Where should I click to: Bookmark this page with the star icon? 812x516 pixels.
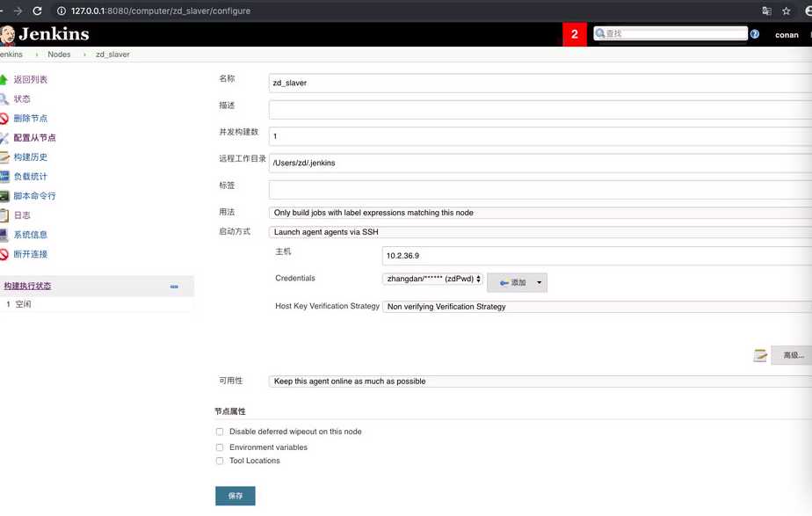point(787,11)
